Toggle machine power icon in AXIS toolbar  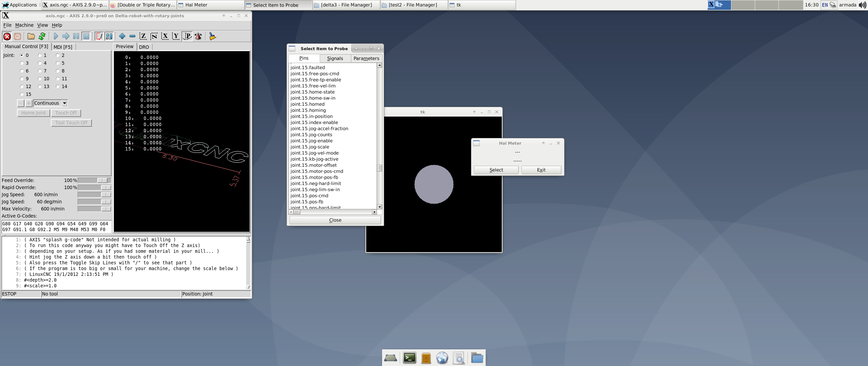pyautogui.click(x=18, y=36)
